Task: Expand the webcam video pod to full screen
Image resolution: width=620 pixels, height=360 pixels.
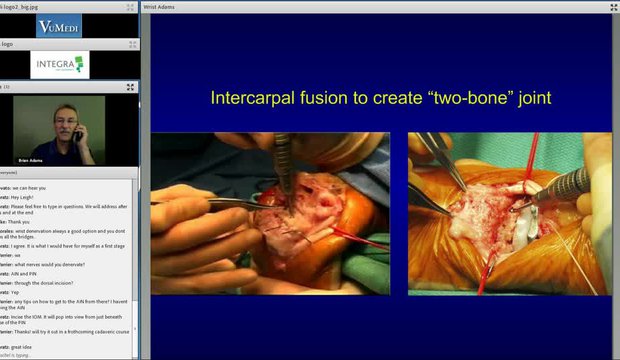Action: [x=130, y=87]
